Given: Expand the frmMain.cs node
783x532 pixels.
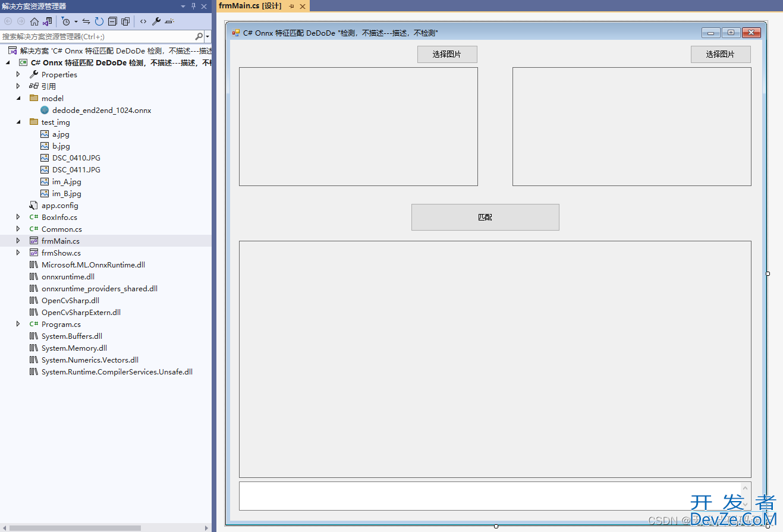Looking at the screenshot, I should (x=18, y=241).
